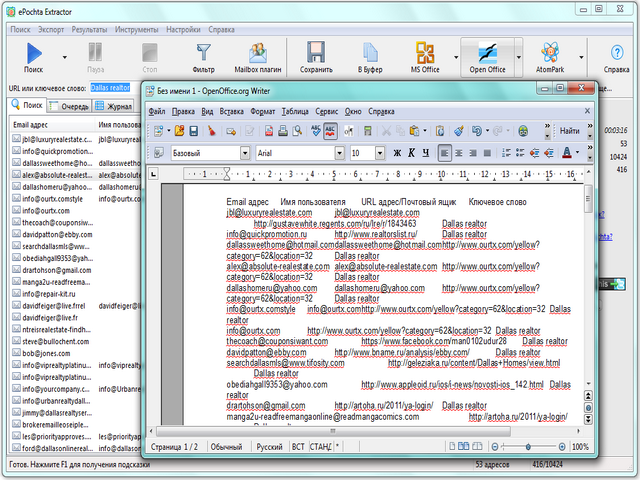The image size is (640, 480).
Task: Click the open file folder icon in Writer
Action: coord(179,131)
